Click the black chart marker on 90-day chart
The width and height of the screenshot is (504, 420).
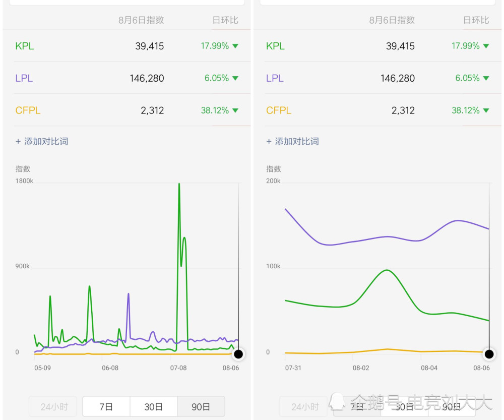click(238, 354)
